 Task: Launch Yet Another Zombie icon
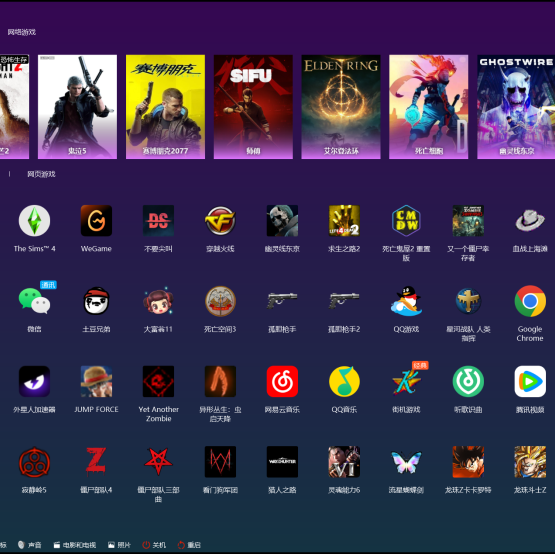(158, 381)
